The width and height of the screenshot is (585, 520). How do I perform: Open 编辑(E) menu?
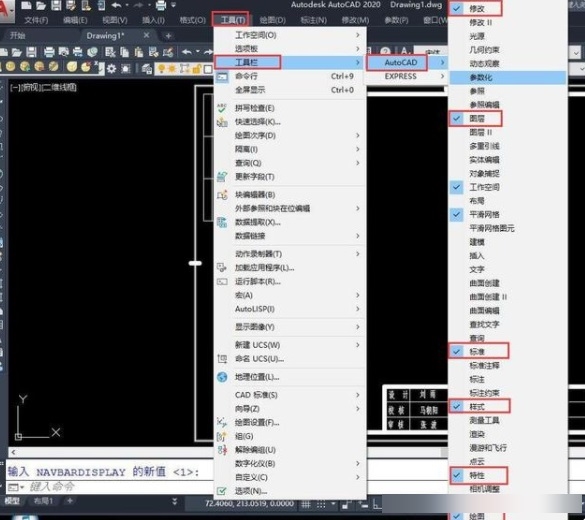point(75,20)
